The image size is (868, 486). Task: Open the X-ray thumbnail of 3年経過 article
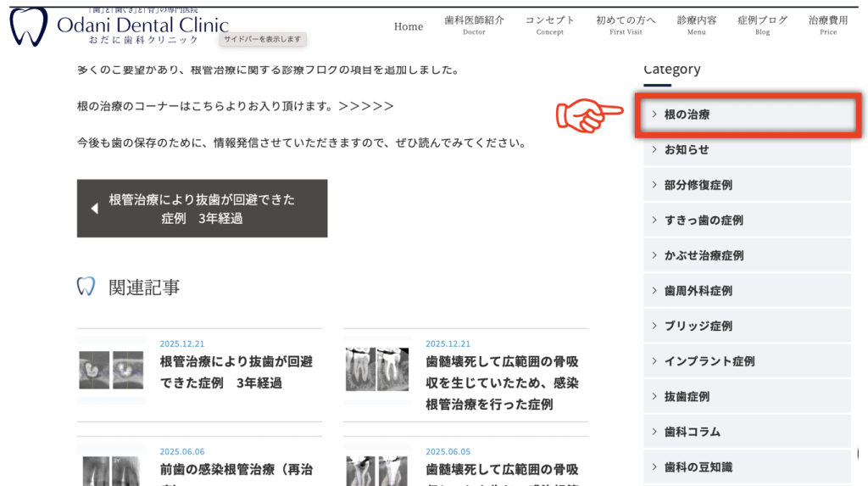point(111,370)
